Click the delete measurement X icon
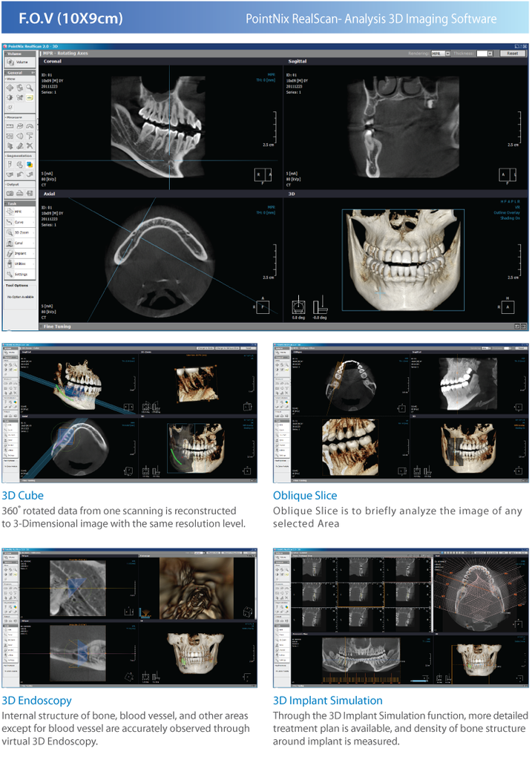 coord(30,146)
